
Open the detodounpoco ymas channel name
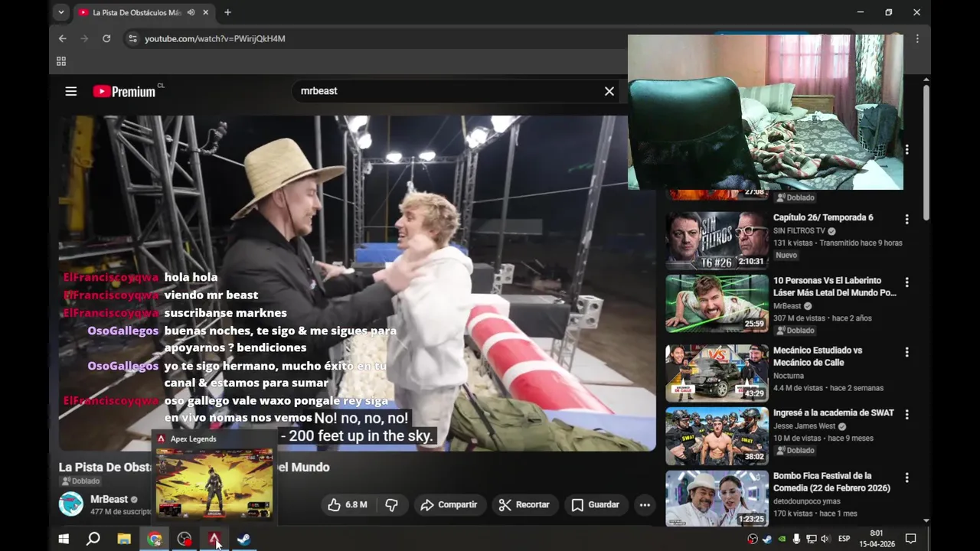click(x=807, y=501)
